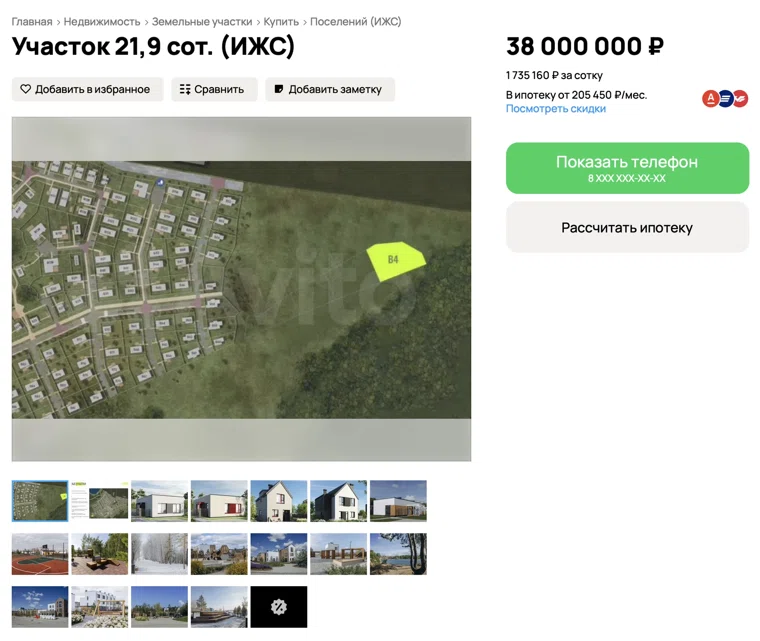The width and height of the screenshot is (760, 641).
Task: Click Рассчитать ипотеку button
Action: (627, 227)
